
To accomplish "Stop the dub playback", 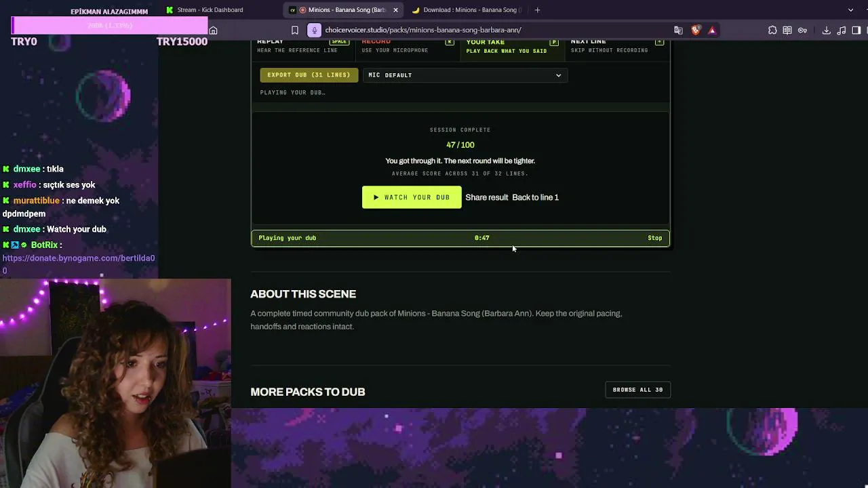I will 655,238.
